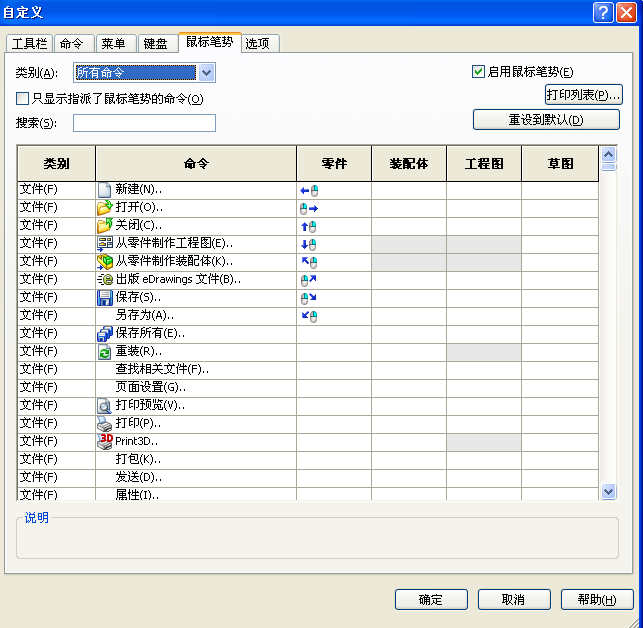The image size is (643, 628).
Task: Click the 出版 eDrawings 文件 icon
Action: 105,280
